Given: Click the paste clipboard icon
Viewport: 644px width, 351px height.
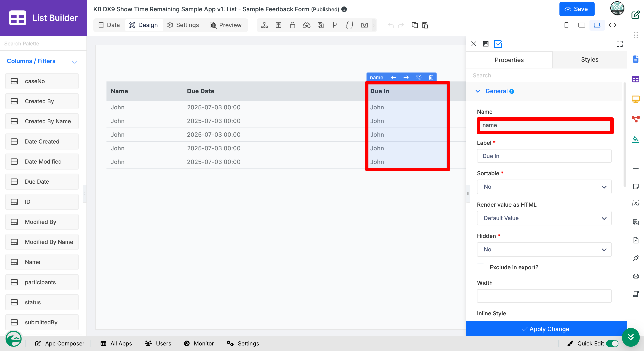Looking at the screenshot, I should (425, 25).
